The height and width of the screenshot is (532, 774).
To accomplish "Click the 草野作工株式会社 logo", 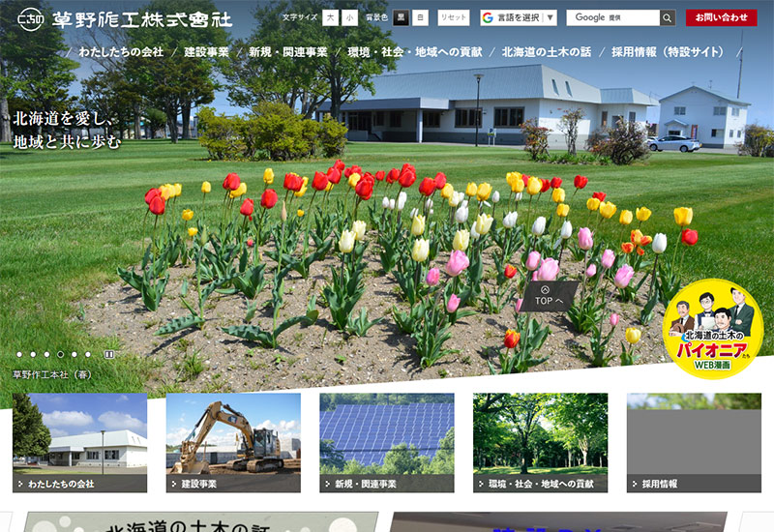I will tap(125, 19).
